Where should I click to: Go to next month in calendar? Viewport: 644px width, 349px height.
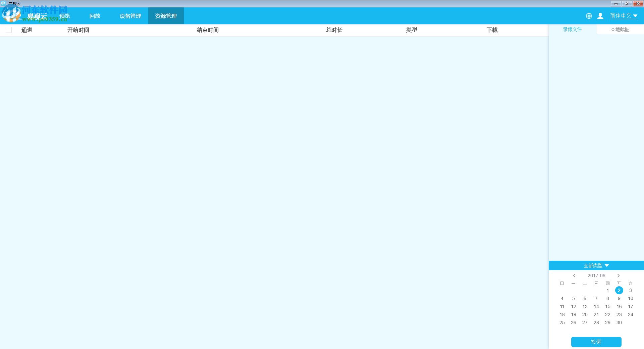click(x=619, y=276)
